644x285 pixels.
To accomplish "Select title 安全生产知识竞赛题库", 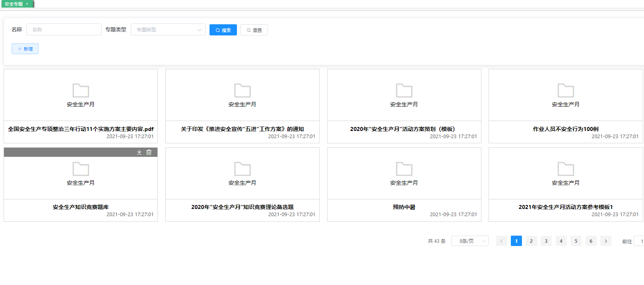I will (x=81, y=207).
